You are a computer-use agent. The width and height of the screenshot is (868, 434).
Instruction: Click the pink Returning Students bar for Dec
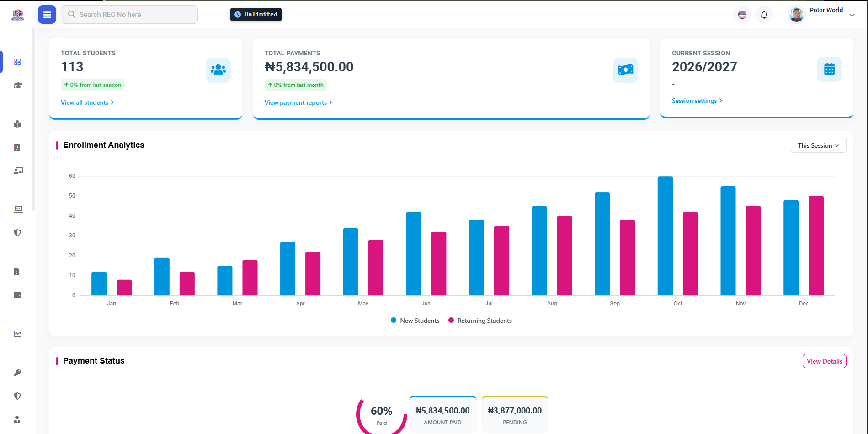click(x=816, y=246)
